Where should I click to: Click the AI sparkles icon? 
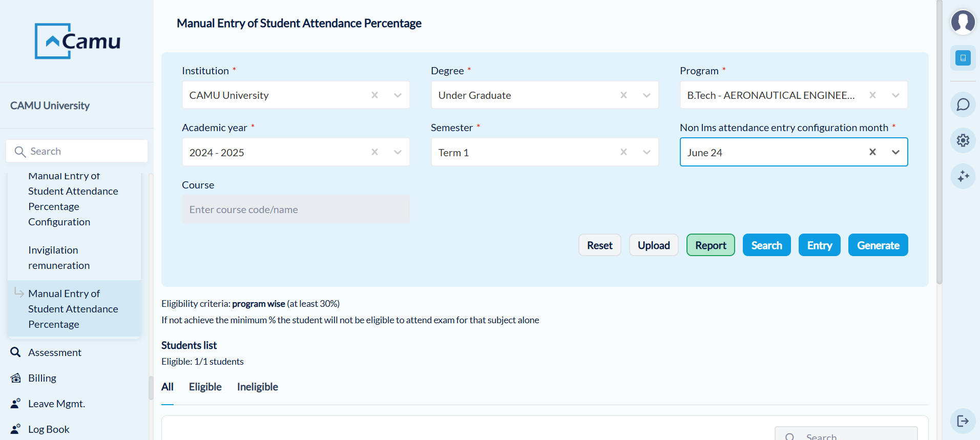pos(963,176)
